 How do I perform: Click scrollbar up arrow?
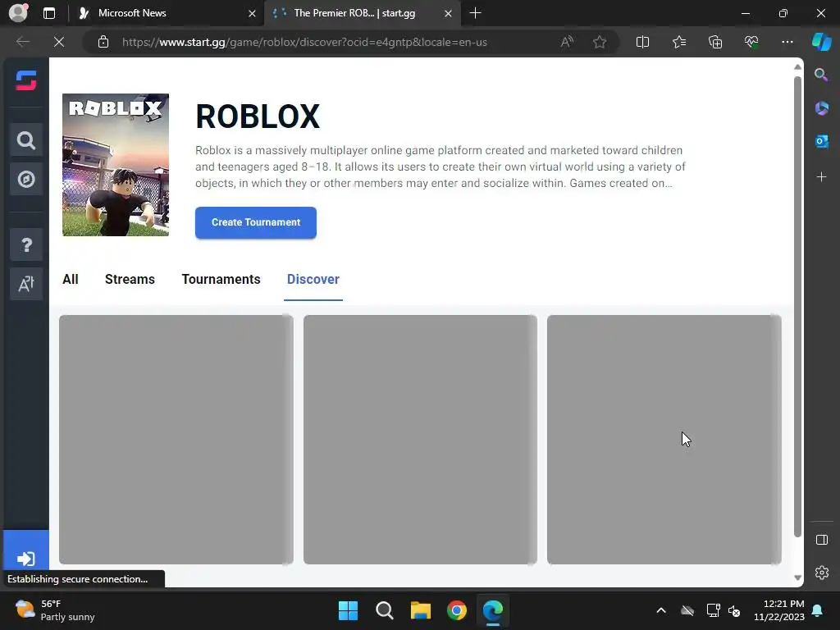coord(797,67)
